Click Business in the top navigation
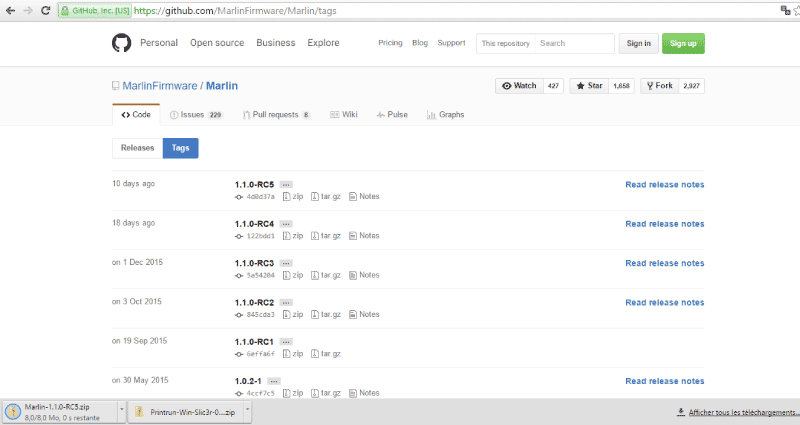Viewport: 800px width, 425px height. click(276, 43)
